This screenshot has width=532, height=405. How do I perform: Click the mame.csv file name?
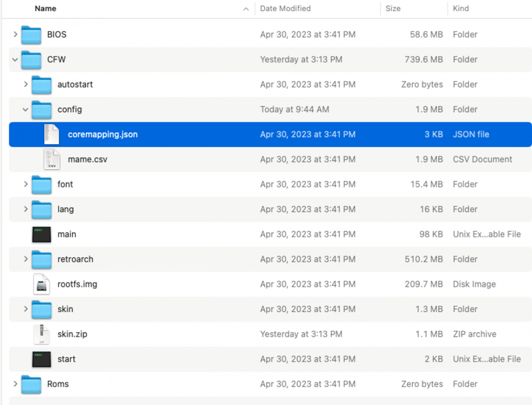tap(88, 159)
